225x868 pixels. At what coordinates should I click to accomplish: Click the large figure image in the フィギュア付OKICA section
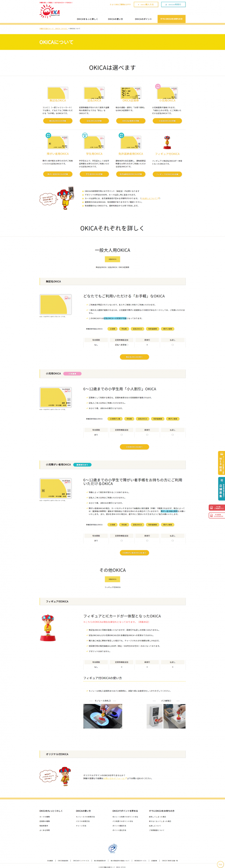(x=48, y=628)
